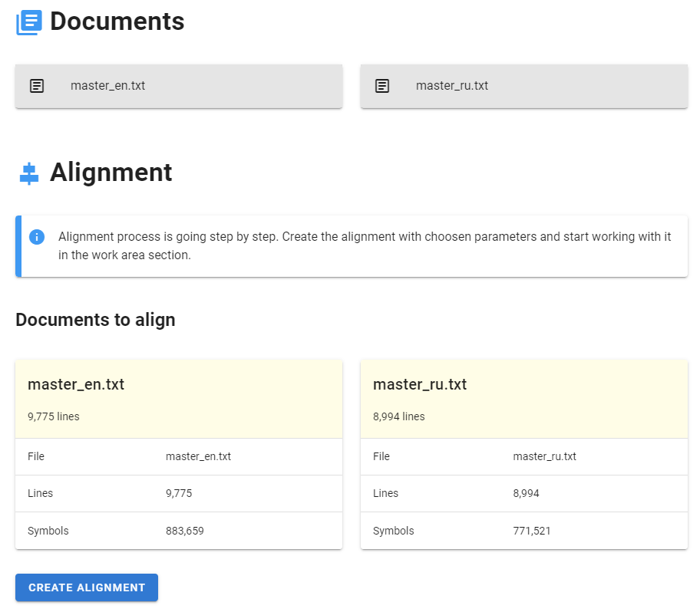Click the File row value master_en.txt
The image size is (700, 612).
(x=198, y=456)
